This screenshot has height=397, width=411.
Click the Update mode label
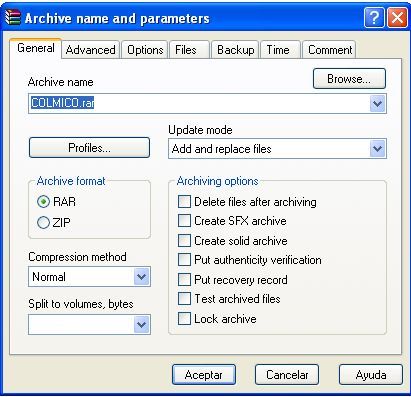200,130
